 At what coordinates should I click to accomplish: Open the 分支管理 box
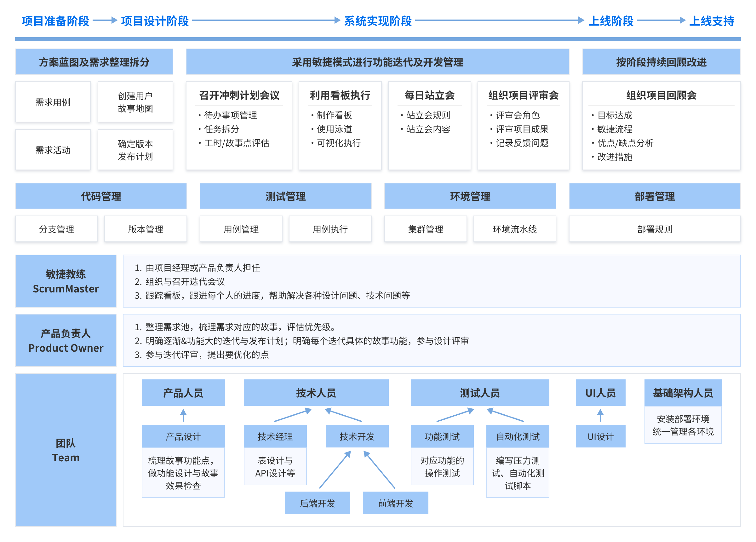(56, 229)
